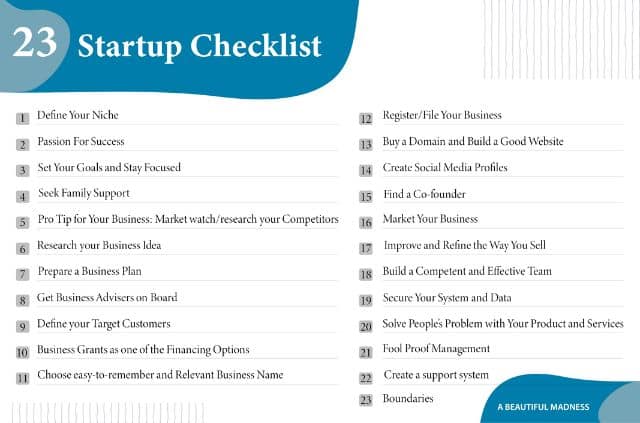Select the number 16 box for Market Your Business
The image size is (640, 423).
[366, 223]
